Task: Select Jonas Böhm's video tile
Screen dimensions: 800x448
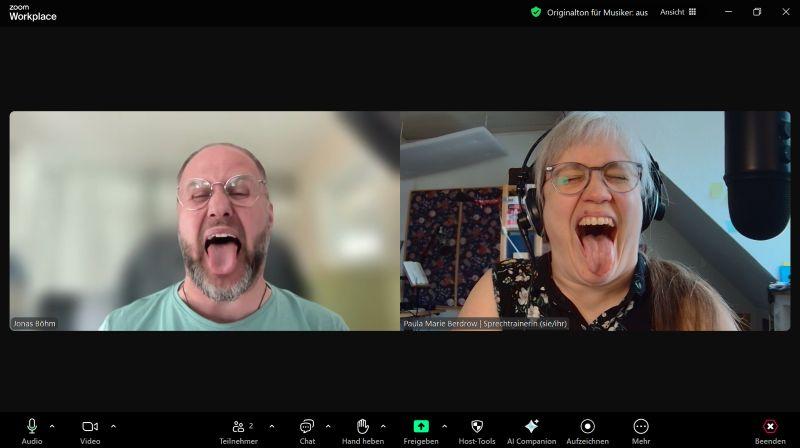Action: pyautogui.click(x=205, y=221)
